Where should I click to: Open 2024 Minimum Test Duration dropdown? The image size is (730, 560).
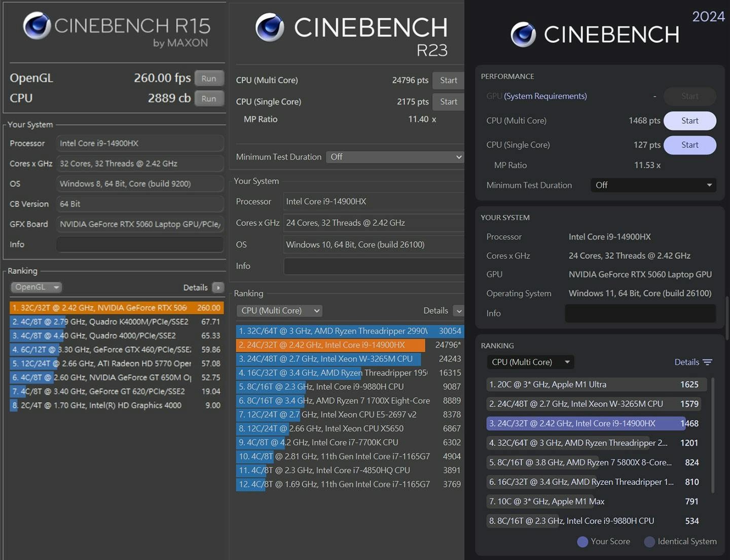pyautogui.click(x=653, y=185)
